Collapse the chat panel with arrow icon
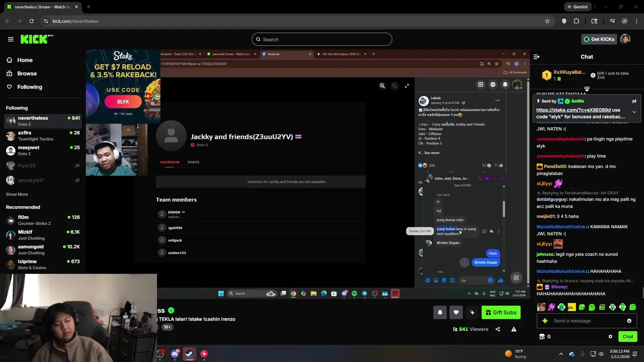The height and width of the screenshot is (362, 644). coord(536,57)
